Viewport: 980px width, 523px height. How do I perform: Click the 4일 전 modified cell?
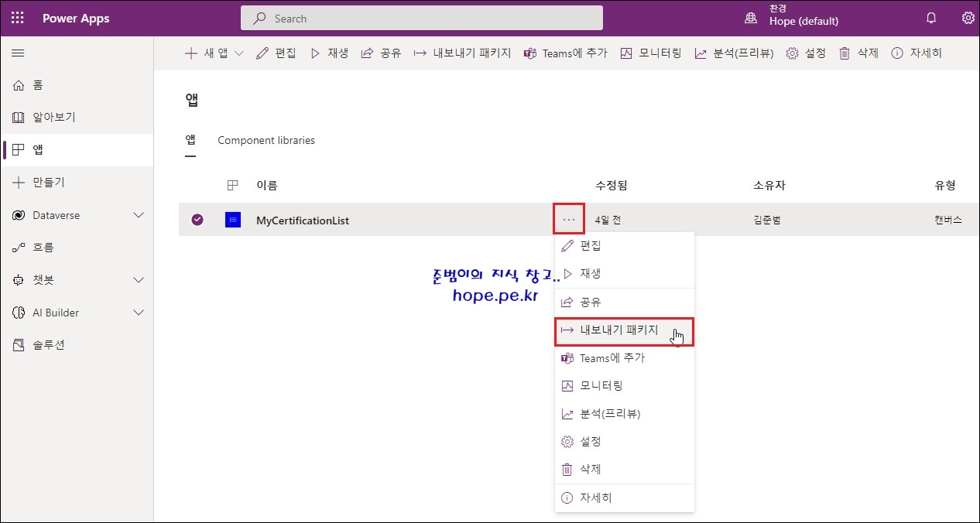tap(608, 220)
